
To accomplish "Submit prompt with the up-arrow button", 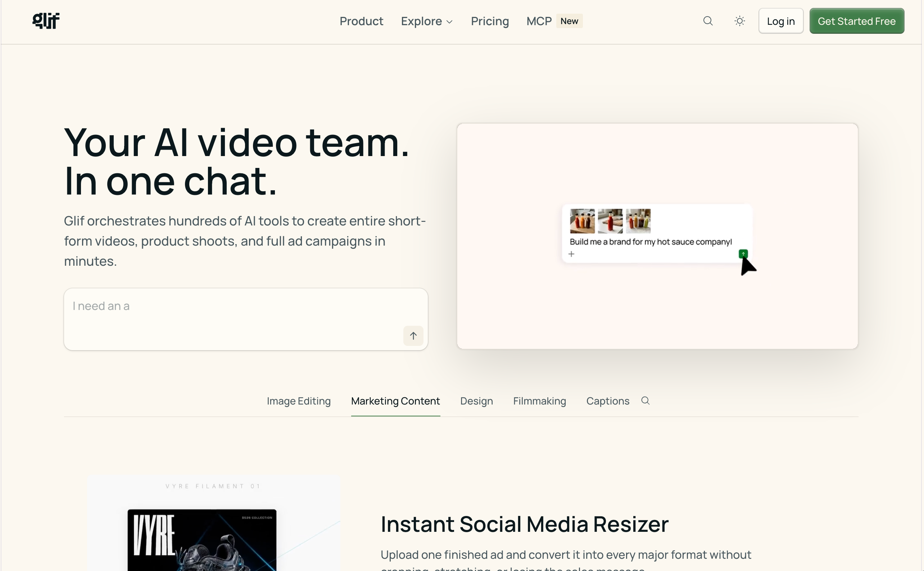I will pyautogui.click(x=413, y=336).
